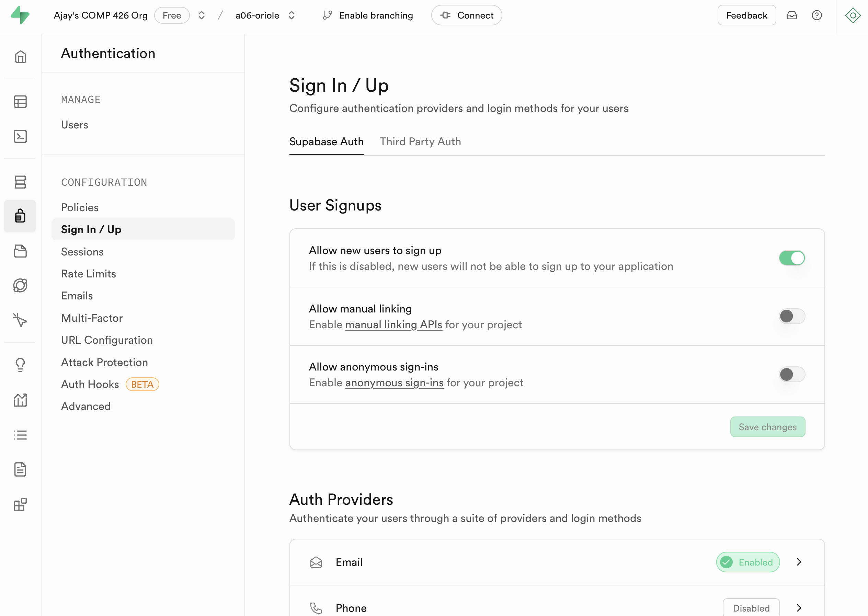Open the Database icon in sidebar
868x616 pixels.
pyautogui.click(x=21, y=182)
